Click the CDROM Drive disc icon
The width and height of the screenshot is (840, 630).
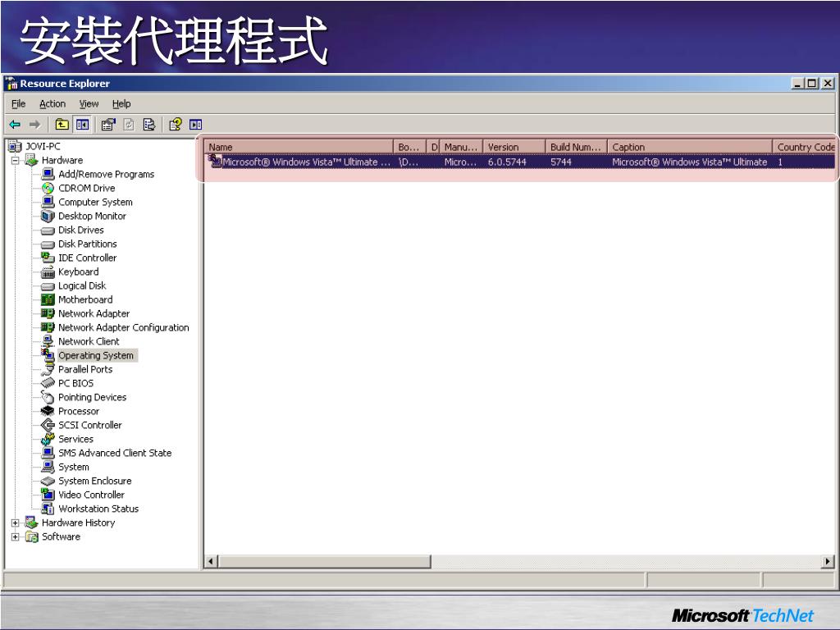pyautogui.click(x=48, y=188)
